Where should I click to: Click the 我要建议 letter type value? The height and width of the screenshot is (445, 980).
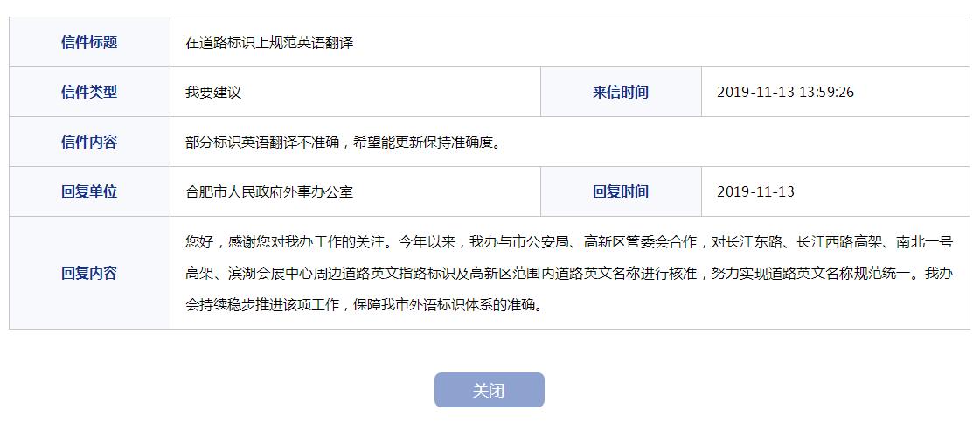click(213, 93)
